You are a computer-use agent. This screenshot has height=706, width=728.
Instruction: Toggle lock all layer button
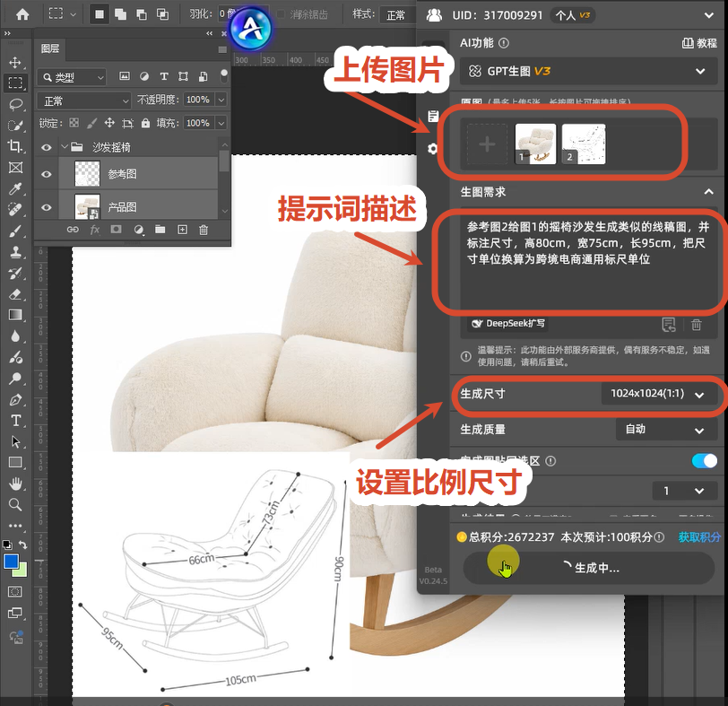pos(146,123)
